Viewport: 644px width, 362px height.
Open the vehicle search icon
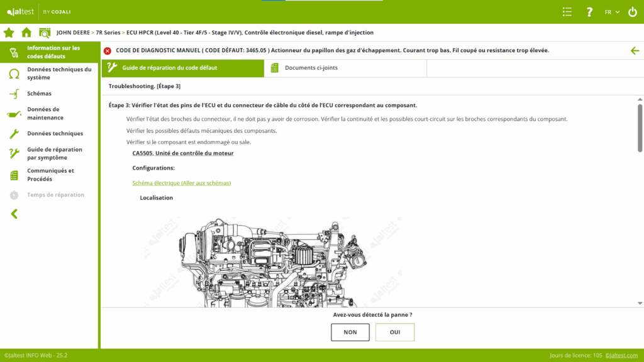click(x=44, y=33)
